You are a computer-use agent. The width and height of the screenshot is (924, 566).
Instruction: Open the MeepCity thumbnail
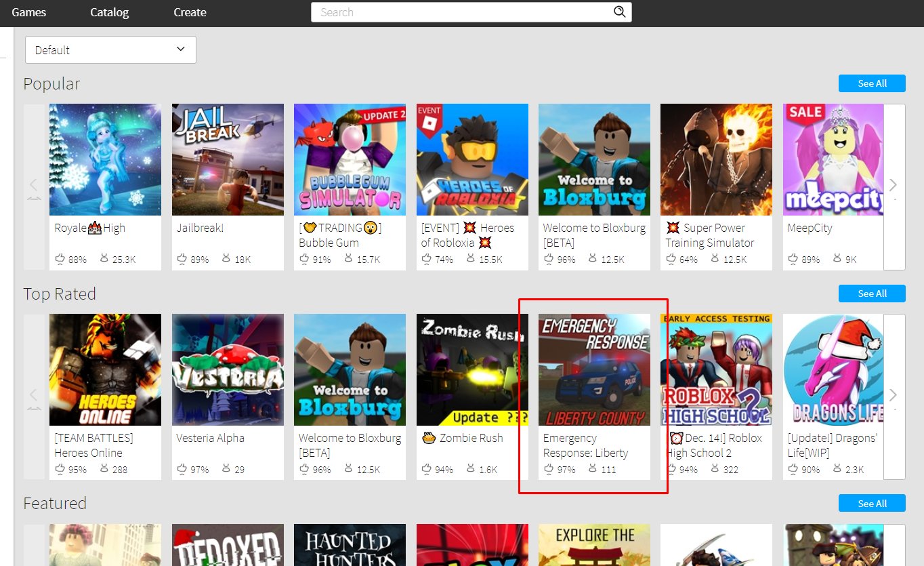coord(833,159)
